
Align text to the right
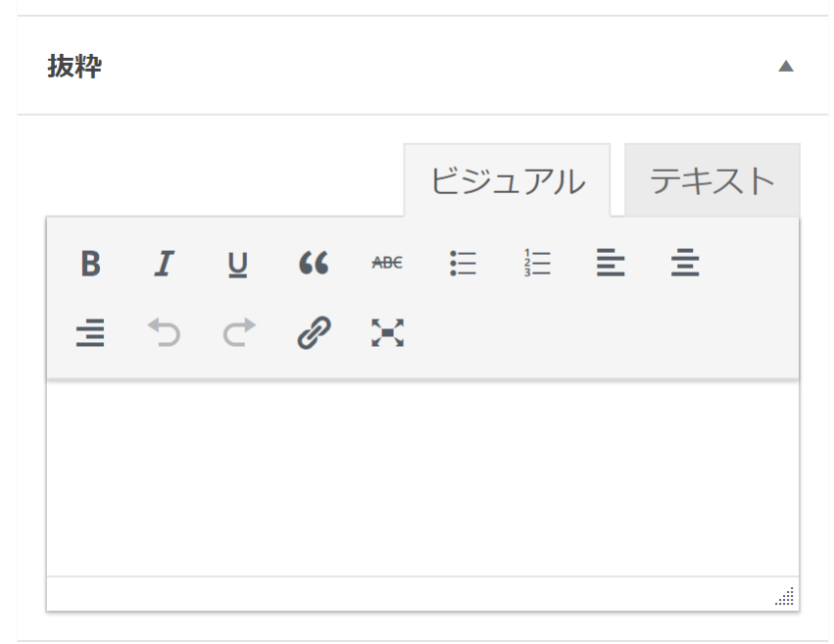[x=90, y=334]
